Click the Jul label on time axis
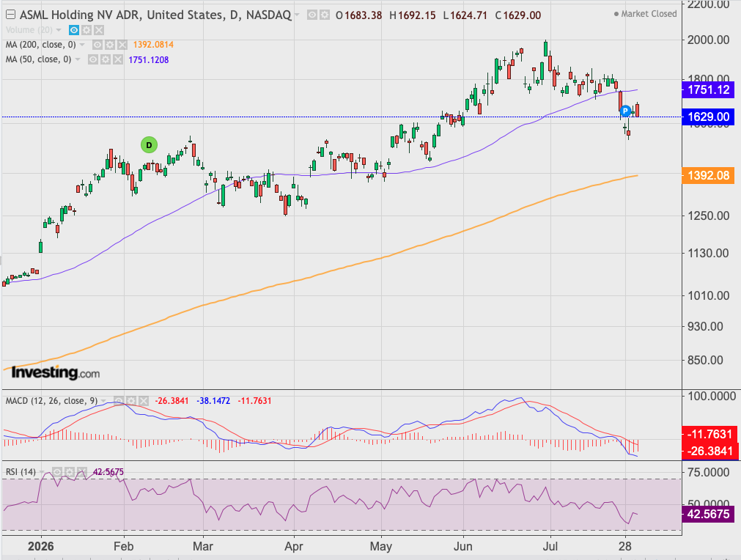Screen dimensions: 741x560 pyautogui.click(x=550, y=547)
